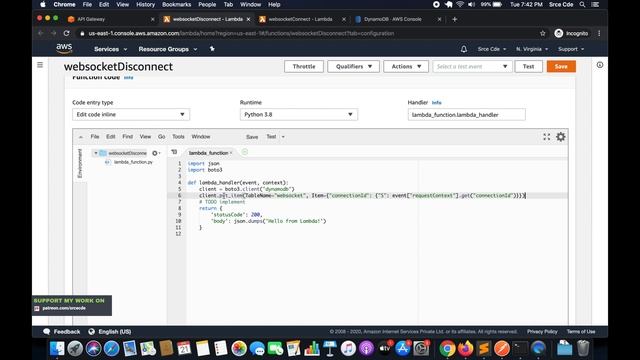Select lambda_function.py in the file tree
This screenshot has height=360, width=640.
coord(133,162)
